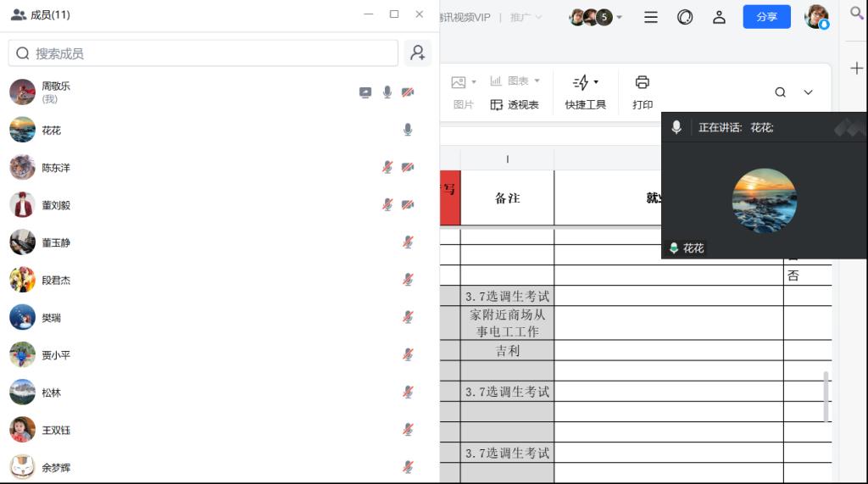
Task: Click the user profile outline icon
Action: (719, 17)
